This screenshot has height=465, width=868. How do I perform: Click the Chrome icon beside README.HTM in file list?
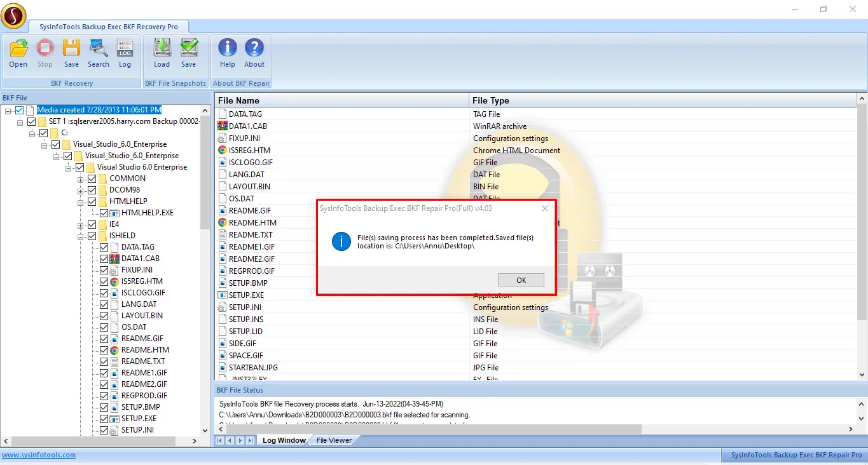point(223,223)
